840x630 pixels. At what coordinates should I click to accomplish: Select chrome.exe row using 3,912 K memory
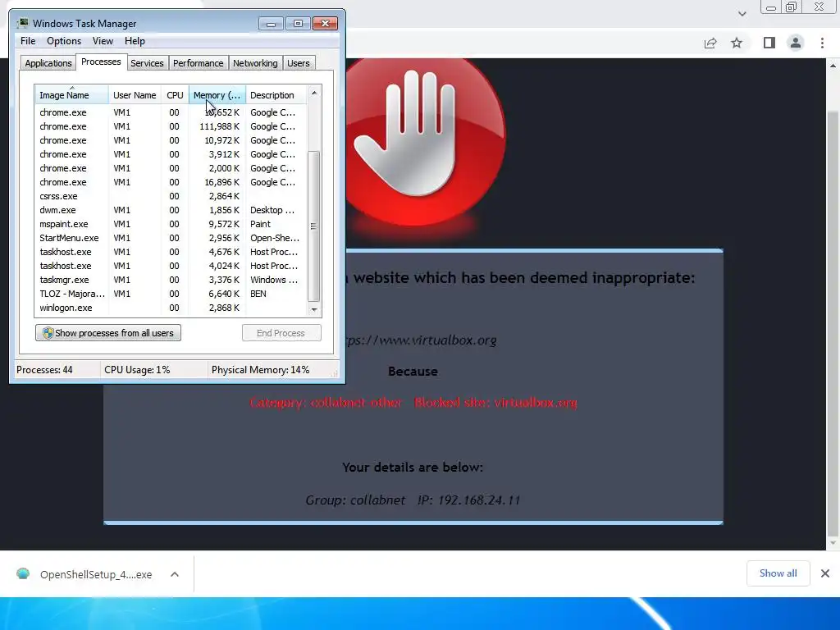point(171,154)
